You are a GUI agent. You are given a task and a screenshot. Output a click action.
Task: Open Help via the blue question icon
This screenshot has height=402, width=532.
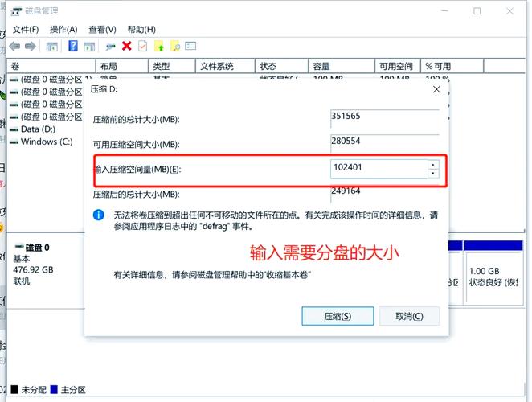(73, 46)
